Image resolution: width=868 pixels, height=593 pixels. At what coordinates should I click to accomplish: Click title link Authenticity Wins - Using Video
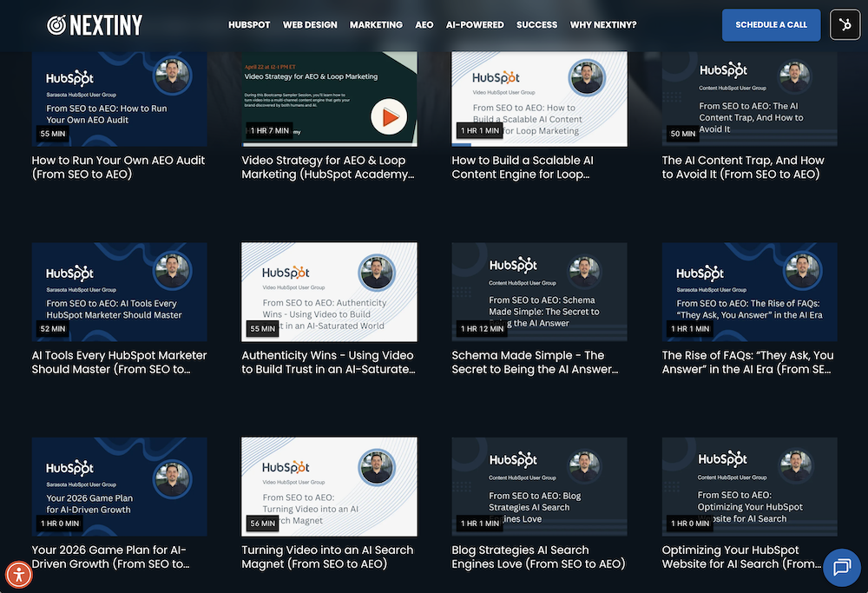click(x=328, y=362)
